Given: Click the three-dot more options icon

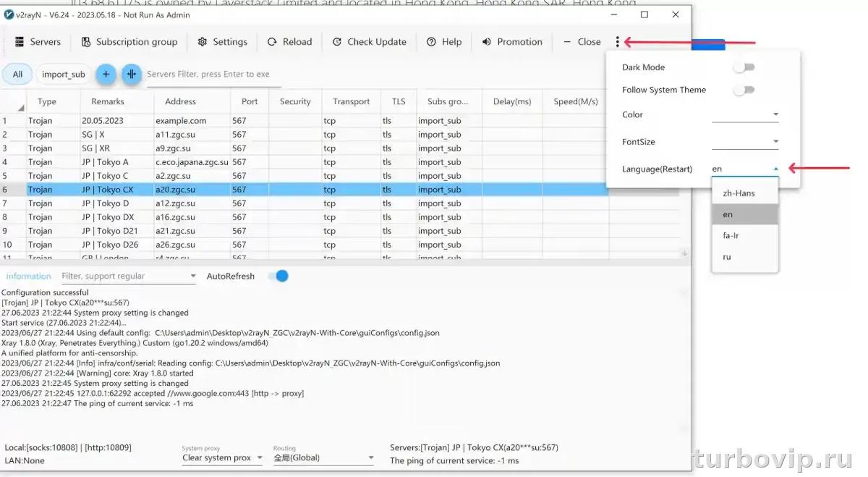Looking at the screenshot, I should tap(617, 42).
